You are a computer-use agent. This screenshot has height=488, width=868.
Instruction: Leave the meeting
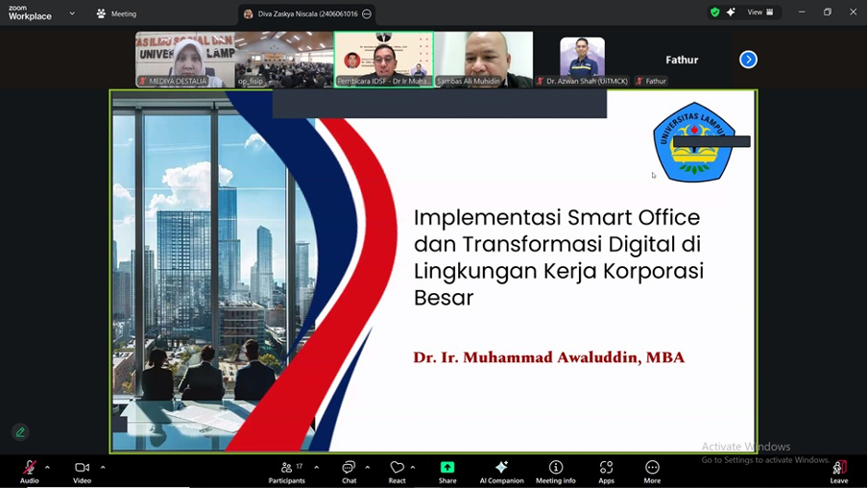[x=839, y=470]
